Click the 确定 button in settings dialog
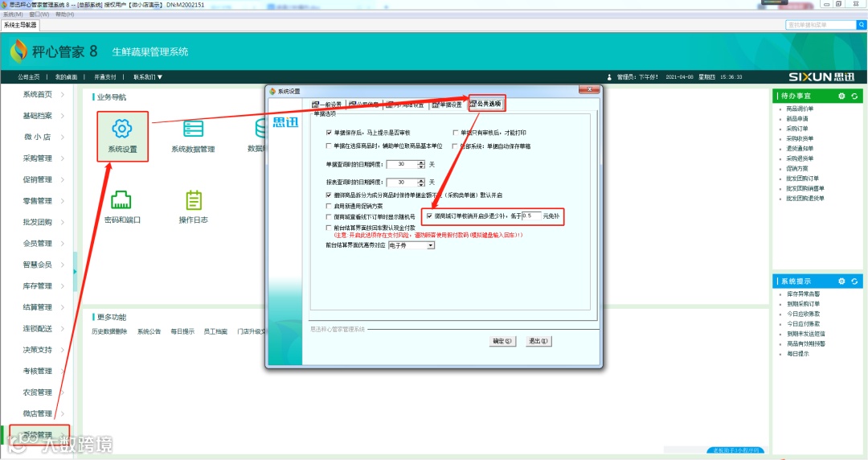This screenshot has width=868, height=460. pyautogui.click(x=502, y=341)
